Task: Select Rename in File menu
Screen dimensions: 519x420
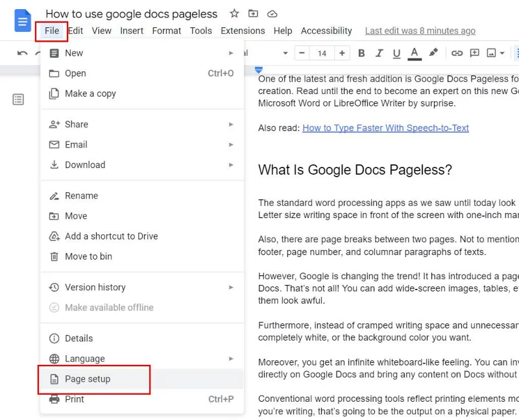Action: coord(141,196)
